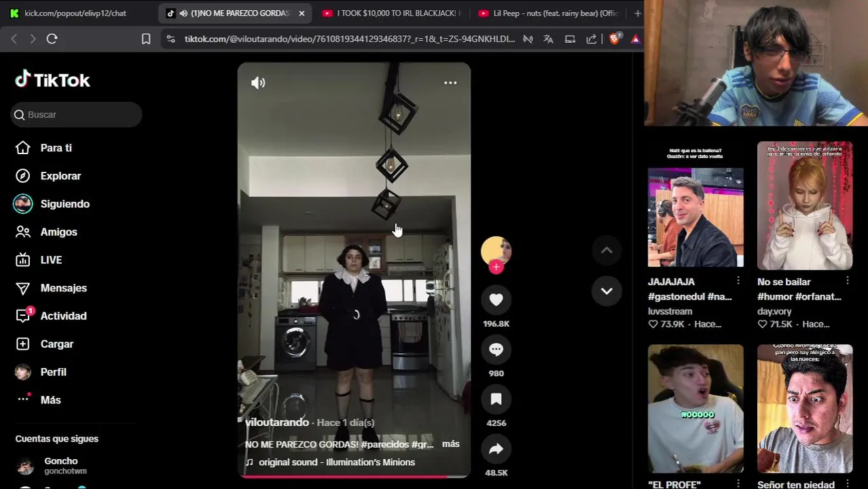Click share page icon in address bar
This screenshot has height=489, width=868.
592,39
